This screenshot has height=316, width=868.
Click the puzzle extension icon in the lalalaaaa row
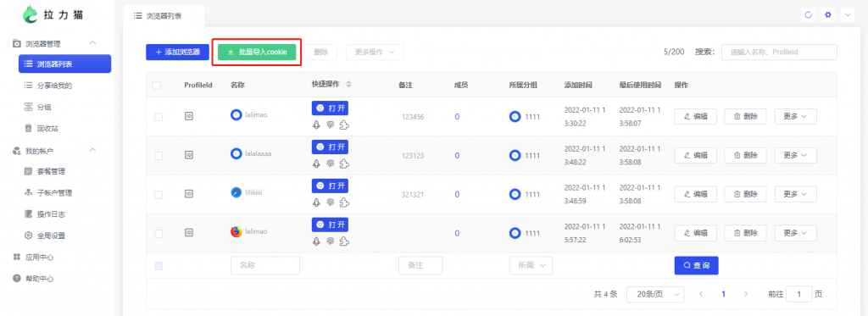344,164
